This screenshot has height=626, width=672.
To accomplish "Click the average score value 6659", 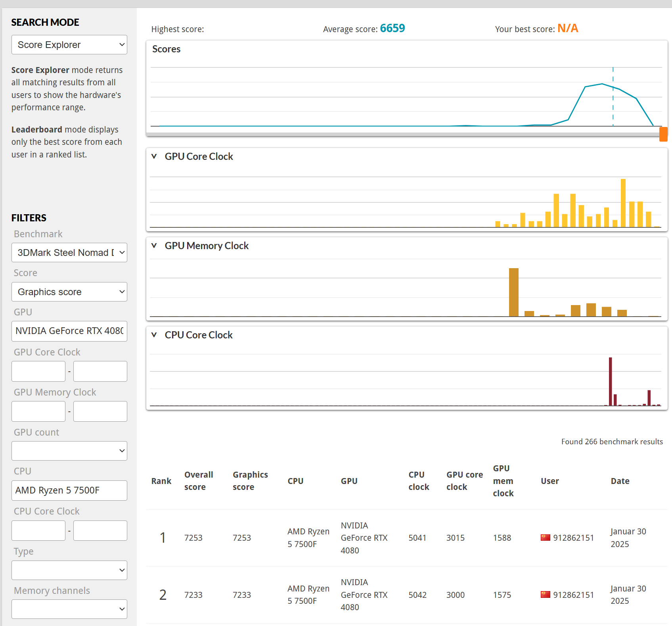I will pos(392,28).
